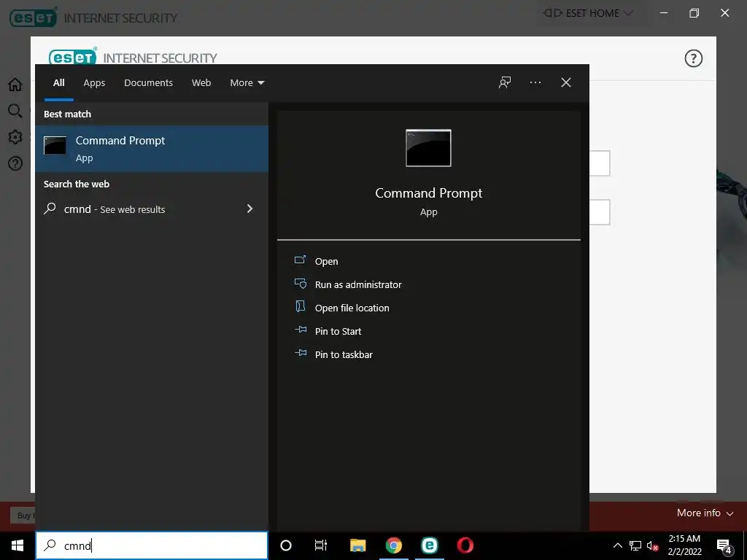Open Windows Start button
Screen dimensions: 747x560
(x=18, y=545)
